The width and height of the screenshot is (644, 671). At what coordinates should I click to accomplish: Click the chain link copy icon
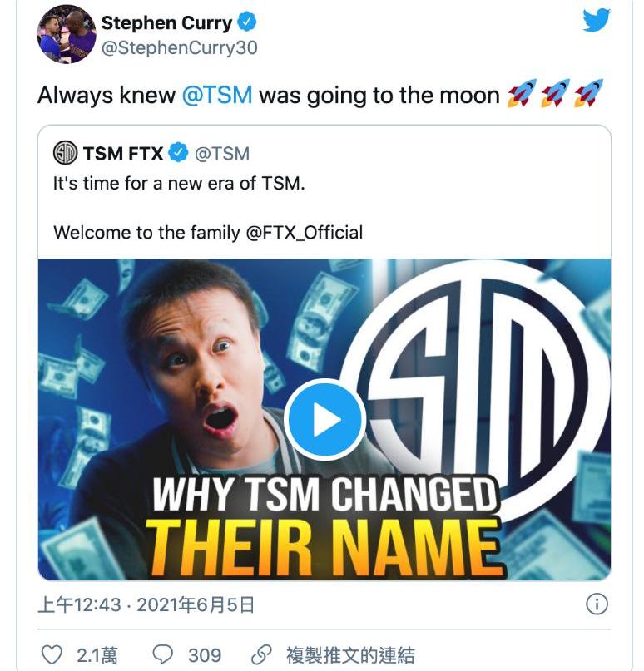(263, 654)
